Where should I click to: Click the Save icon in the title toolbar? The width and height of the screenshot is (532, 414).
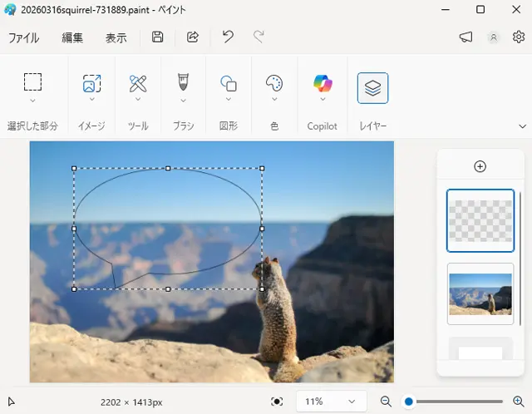(x=158, y=37)
